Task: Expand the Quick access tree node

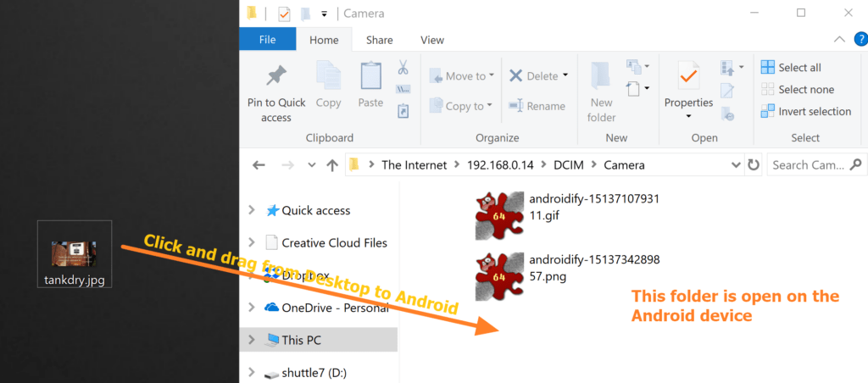Action: coord(252,210)
